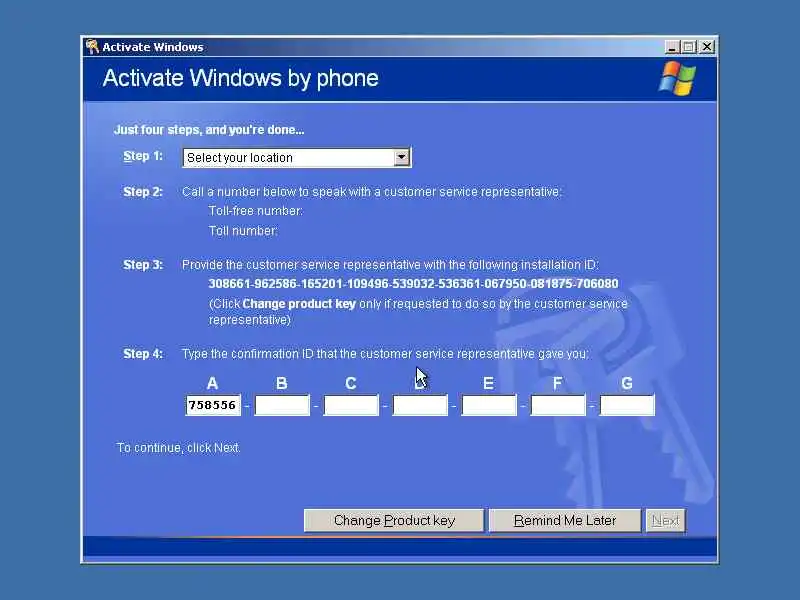Minimize the Activate Windows window
800x600 pixels.
[x=672, y=47]
